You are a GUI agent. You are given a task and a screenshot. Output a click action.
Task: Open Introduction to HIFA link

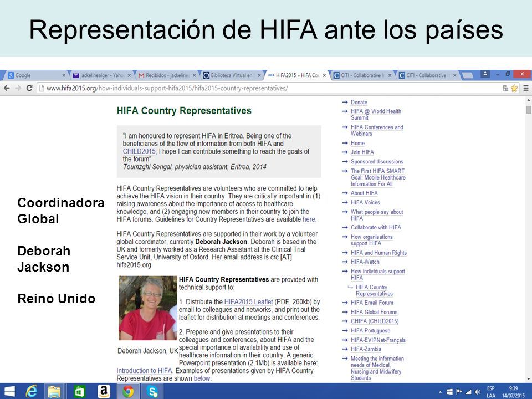click(x=144, y=371)
